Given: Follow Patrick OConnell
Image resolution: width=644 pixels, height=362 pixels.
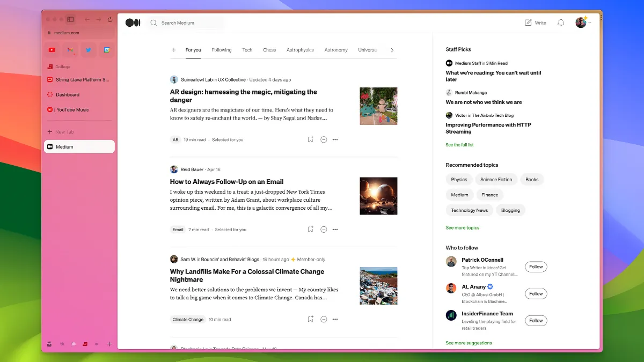Looking at the screenshot, I should (536, 267).
